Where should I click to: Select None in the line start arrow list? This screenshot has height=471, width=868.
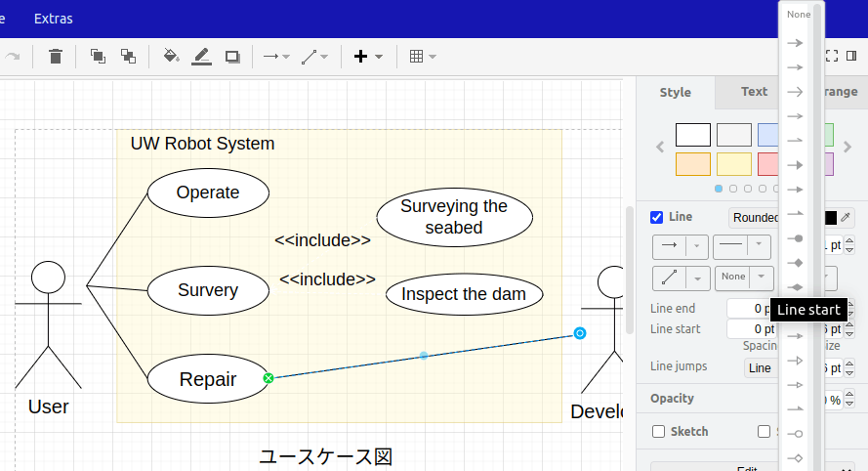pyautogui.click(x=799, y=15)
